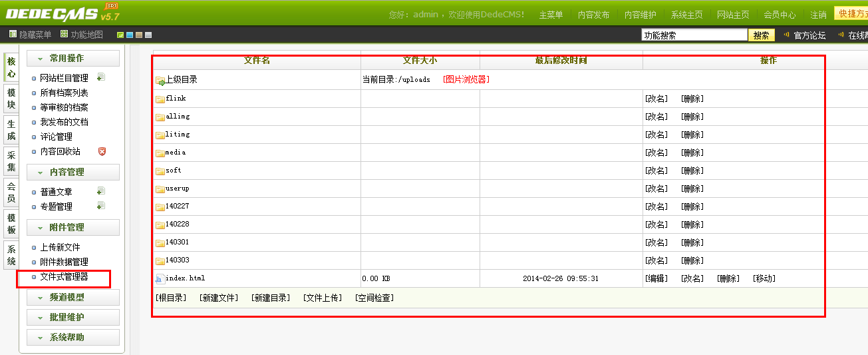Select the green skin color swatch

point(120,35)
